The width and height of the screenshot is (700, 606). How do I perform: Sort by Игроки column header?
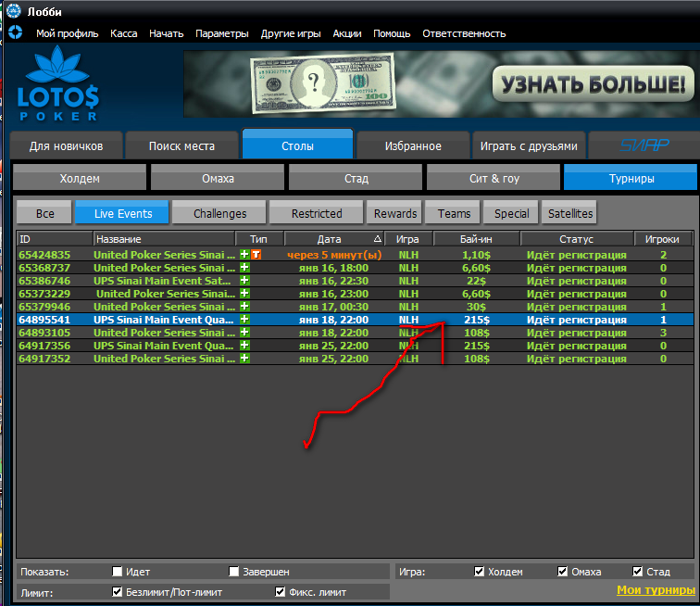pyautogui.click(x=663, y=239)
